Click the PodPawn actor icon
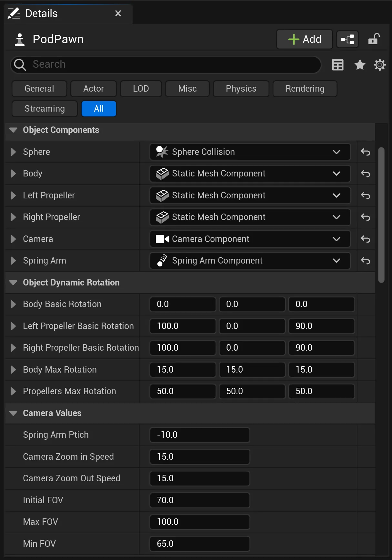Image resolution: width=392 pixels, height=560 pixels. click(x=20, y=39)
